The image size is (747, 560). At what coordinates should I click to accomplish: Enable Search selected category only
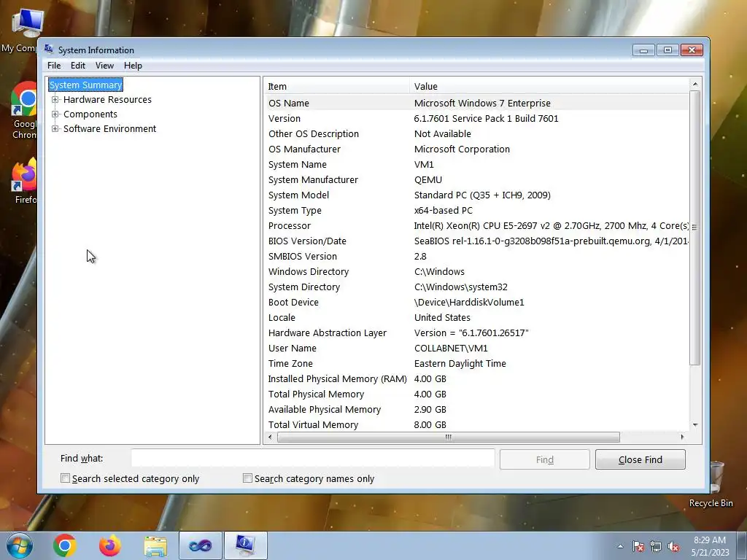pyautogui.click(x=65, y=478)
